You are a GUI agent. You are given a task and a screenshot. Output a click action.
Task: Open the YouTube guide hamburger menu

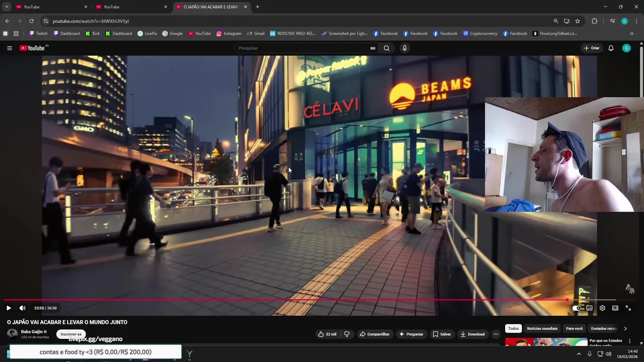point(10,48)
